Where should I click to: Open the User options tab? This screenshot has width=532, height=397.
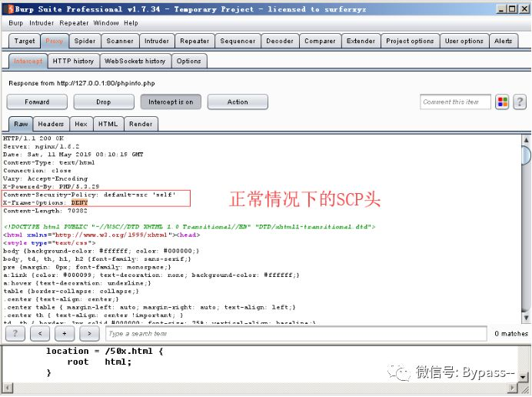[x=464, y=41]
